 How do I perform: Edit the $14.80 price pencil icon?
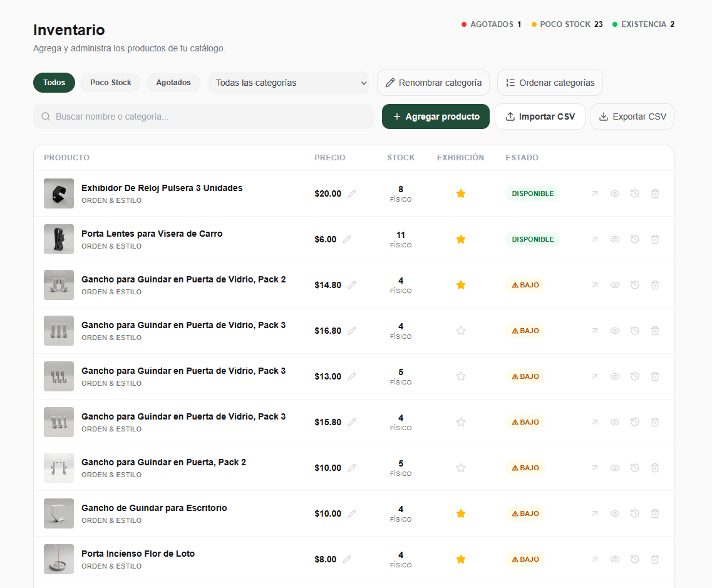coord(352,285)
